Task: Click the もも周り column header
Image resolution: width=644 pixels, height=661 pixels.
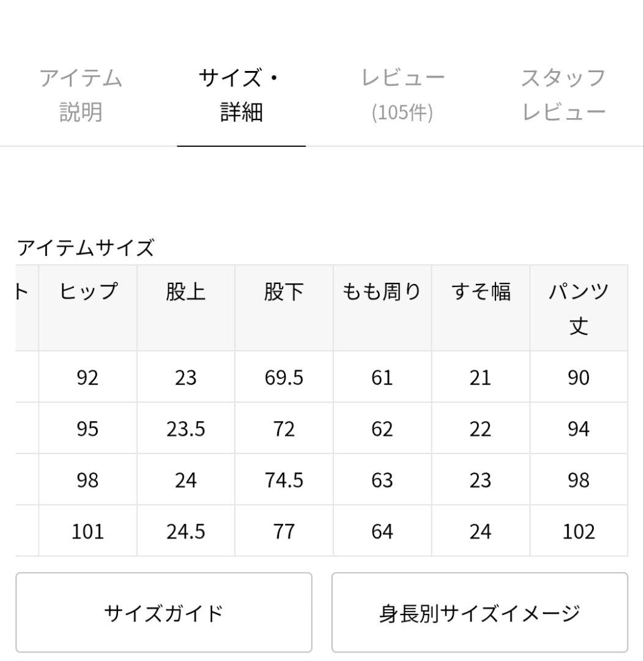Action: coord(382,292)
